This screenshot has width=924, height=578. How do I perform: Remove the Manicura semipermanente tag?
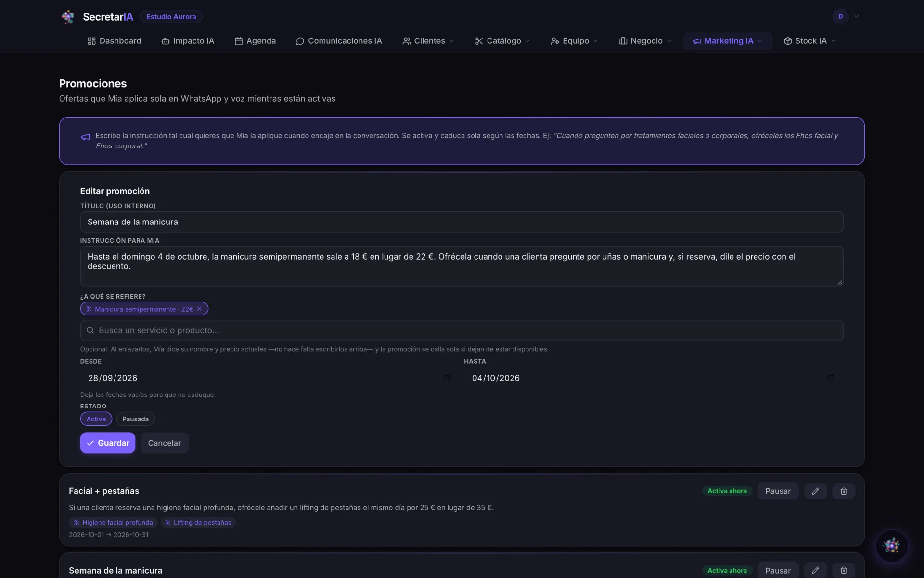point(199,309)
